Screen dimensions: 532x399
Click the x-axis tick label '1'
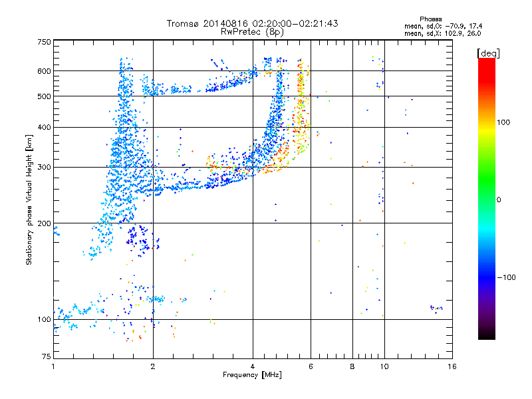(53, 366)
